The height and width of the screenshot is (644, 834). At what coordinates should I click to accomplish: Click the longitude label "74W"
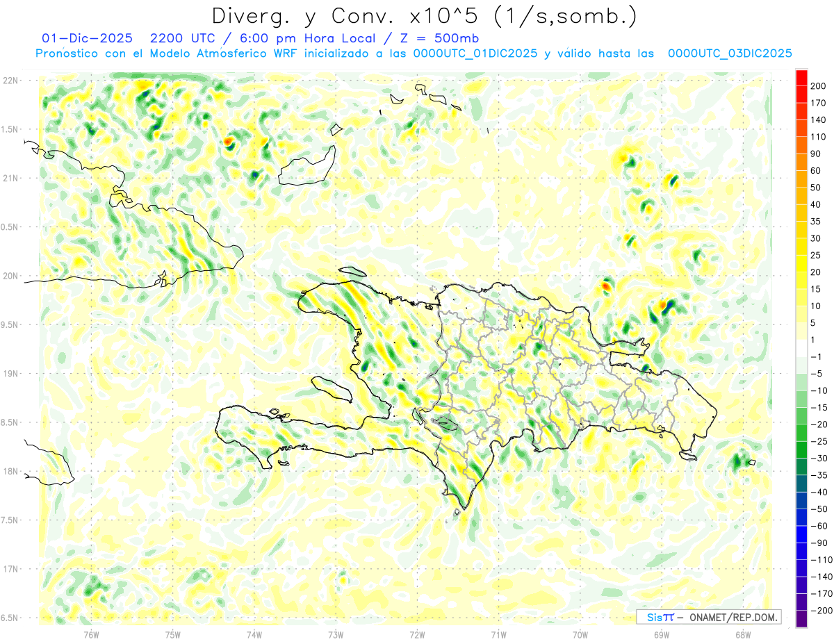(254, 634)
